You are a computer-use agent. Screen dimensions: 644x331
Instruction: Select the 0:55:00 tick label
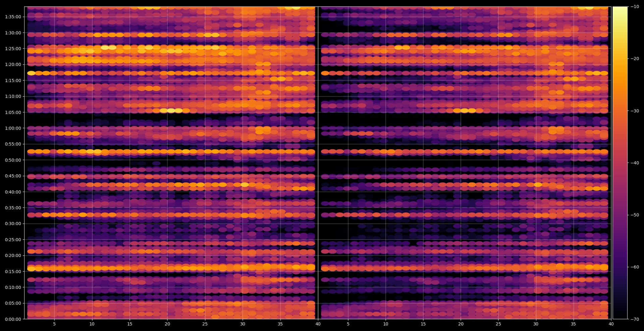click(13, 144)
